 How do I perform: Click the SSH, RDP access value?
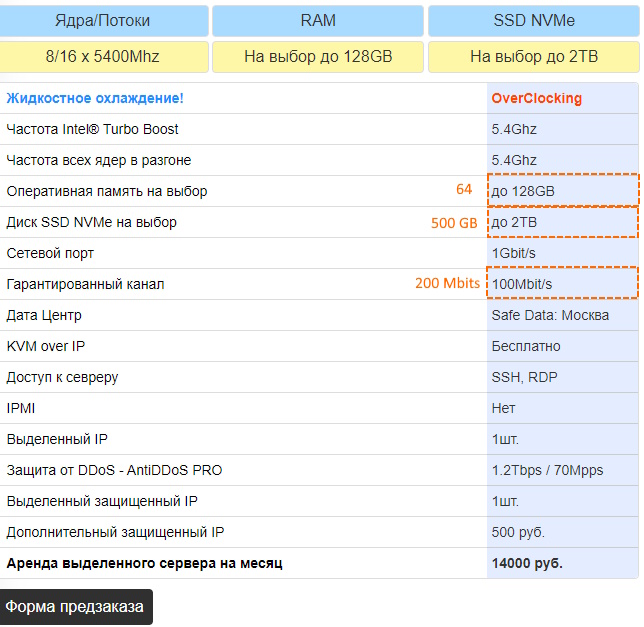(x=524, y=377)
